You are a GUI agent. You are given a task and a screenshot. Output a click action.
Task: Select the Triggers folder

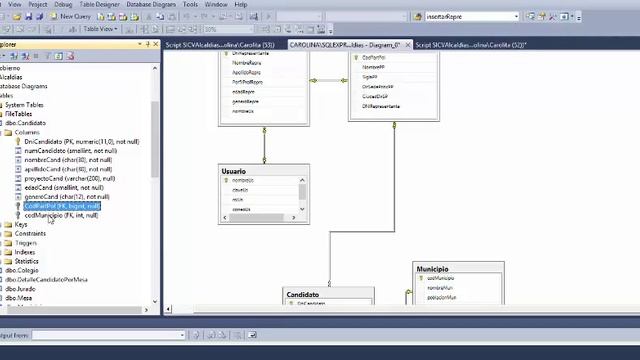[26, 243]
